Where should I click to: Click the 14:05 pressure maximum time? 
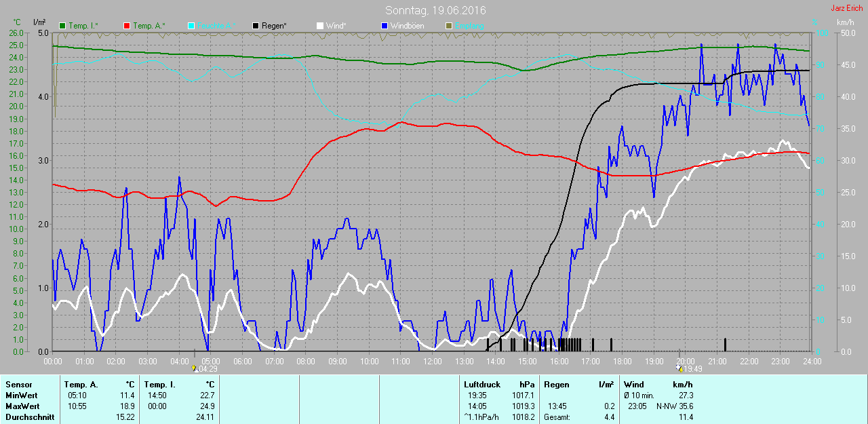point(477,406)
